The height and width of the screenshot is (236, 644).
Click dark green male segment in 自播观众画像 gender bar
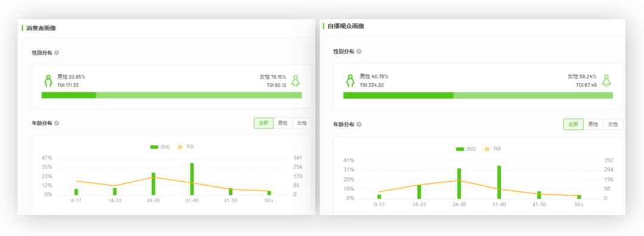click(398, 96)
